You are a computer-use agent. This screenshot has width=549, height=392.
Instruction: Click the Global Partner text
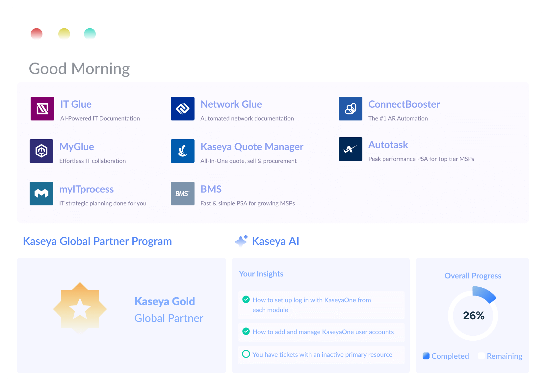(x=169, y=318)
